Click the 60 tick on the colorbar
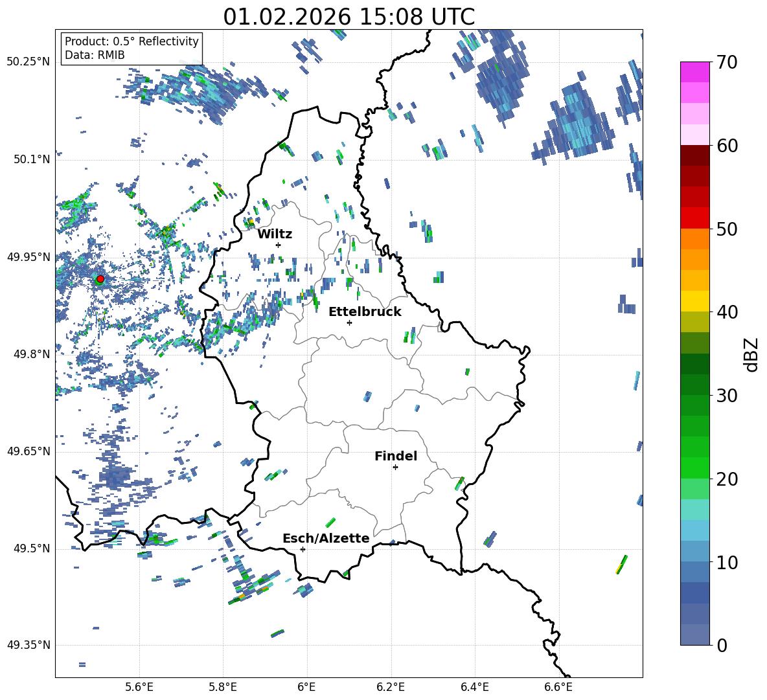This screenshot has height=700, width=767. [x=727, y=146]
